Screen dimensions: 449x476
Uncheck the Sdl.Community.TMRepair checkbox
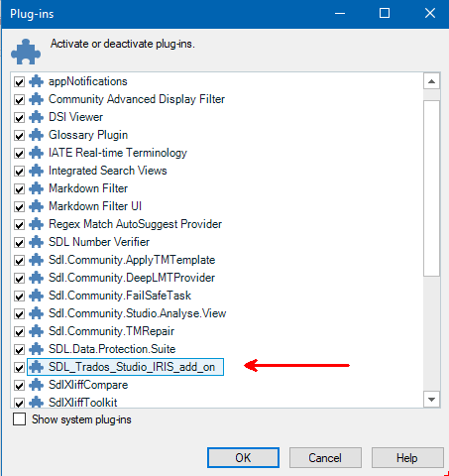point(19,332)
